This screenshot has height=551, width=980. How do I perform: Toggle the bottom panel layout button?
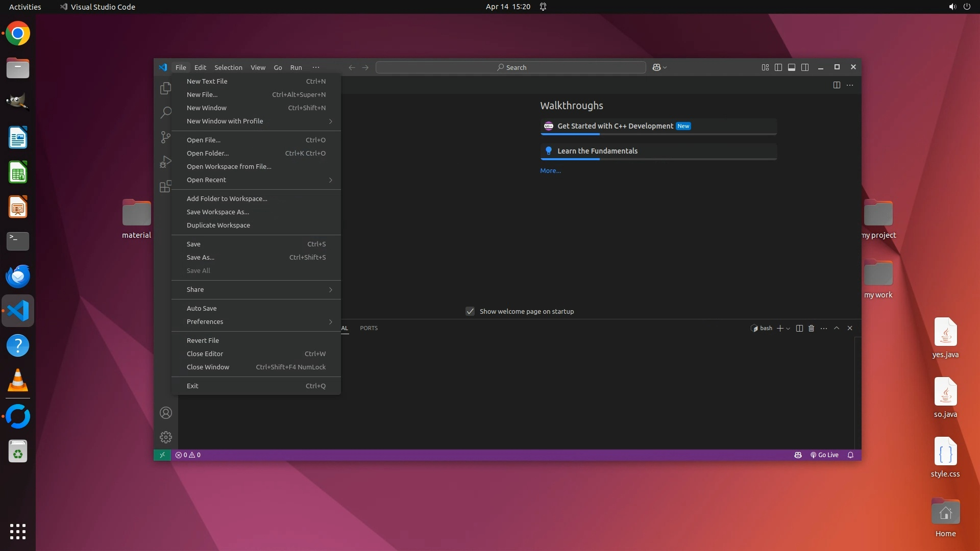[791, 67]
